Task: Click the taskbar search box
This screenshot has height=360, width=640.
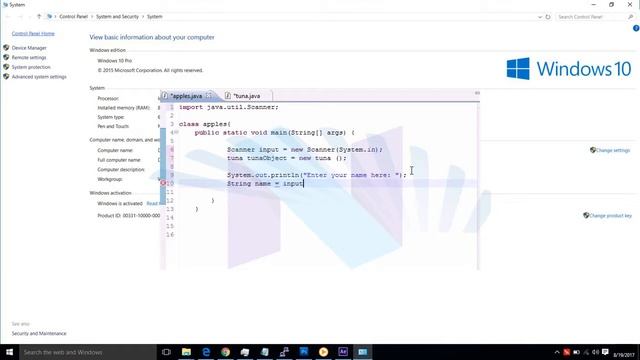Action: pos(87,352)
